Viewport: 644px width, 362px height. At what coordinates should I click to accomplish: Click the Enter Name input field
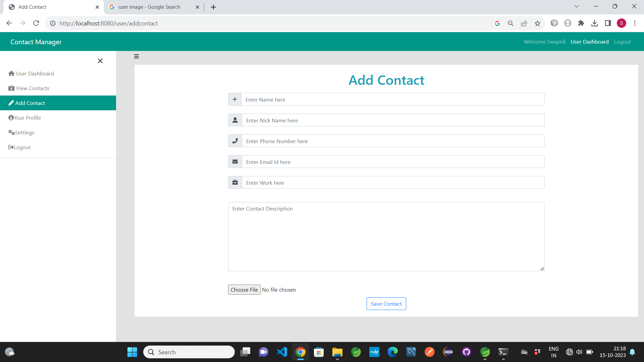click(392, 100)
